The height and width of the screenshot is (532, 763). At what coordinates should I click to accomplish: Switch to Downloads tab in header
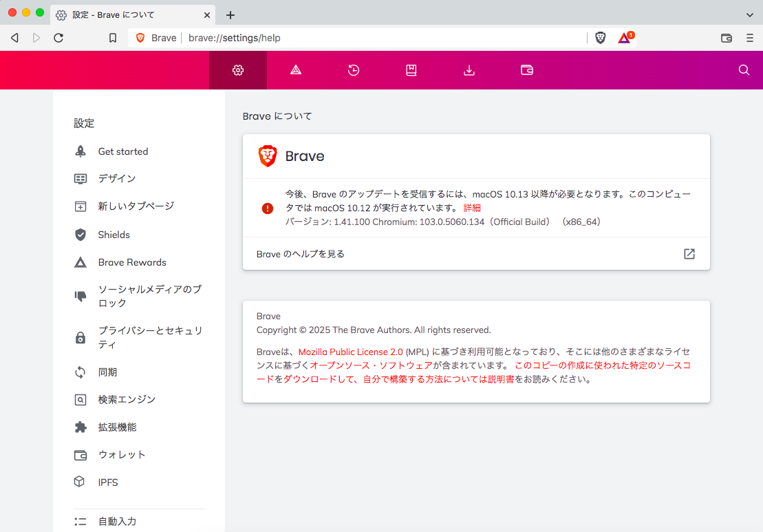pyautogui.click(x=469, y=70)
